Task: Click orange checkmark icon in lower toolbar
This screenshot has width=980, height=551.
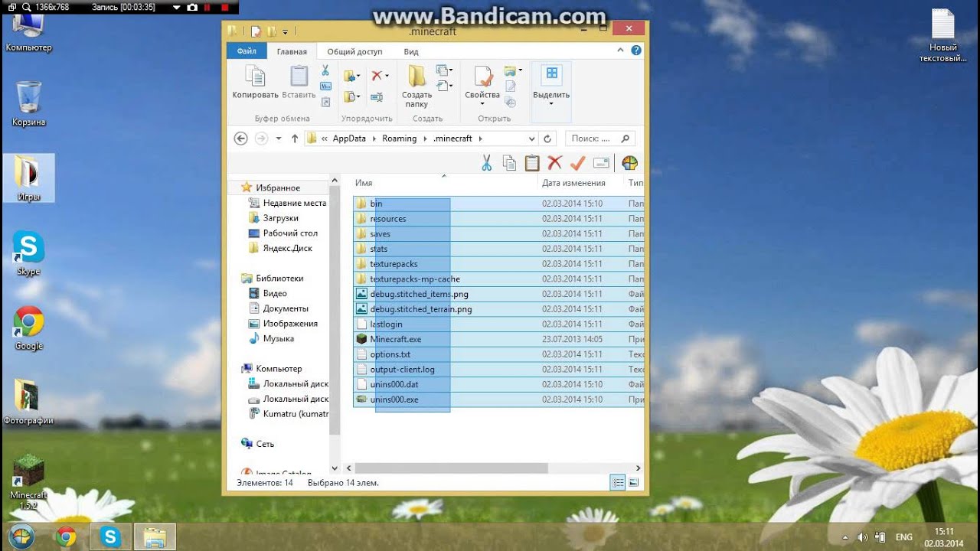Action: point(578,162)
